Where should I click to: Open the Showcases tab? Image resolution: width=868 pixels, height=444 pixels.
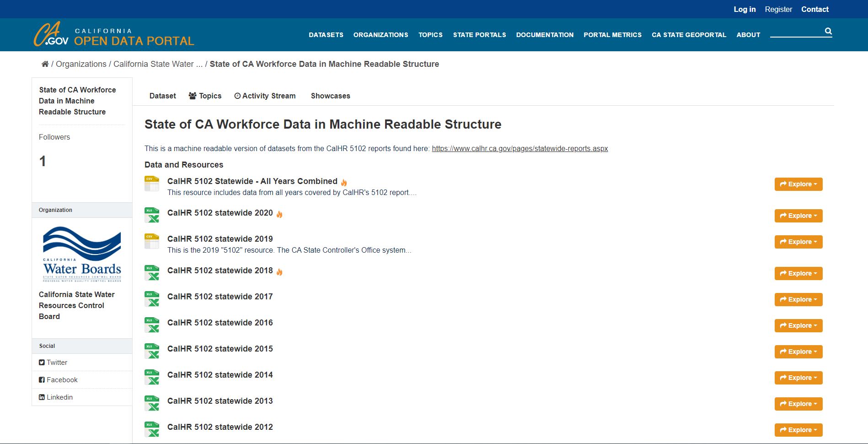tap(330, 96)
